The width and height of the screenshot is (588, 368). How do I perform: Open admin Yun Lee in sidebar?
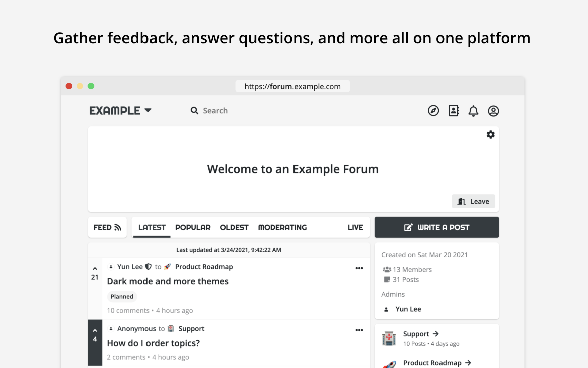(x=408, y=309)
